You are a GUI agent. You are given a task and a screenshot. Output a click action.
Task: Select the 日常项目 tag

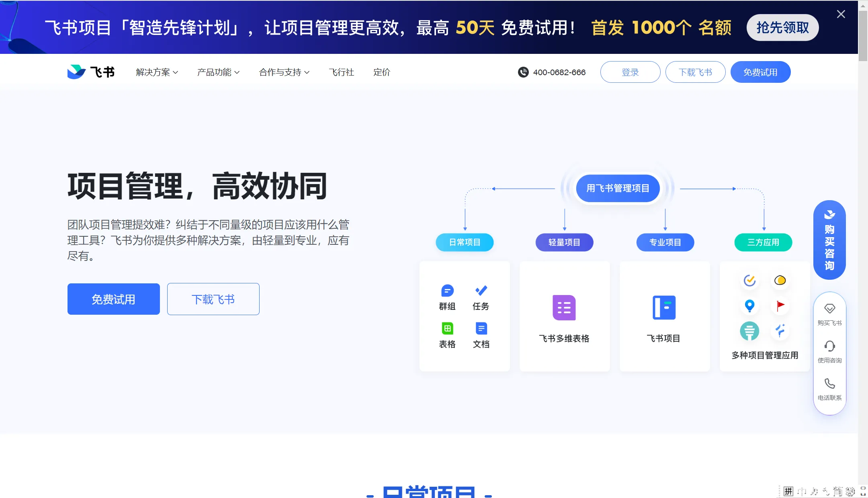click(465, 242)
